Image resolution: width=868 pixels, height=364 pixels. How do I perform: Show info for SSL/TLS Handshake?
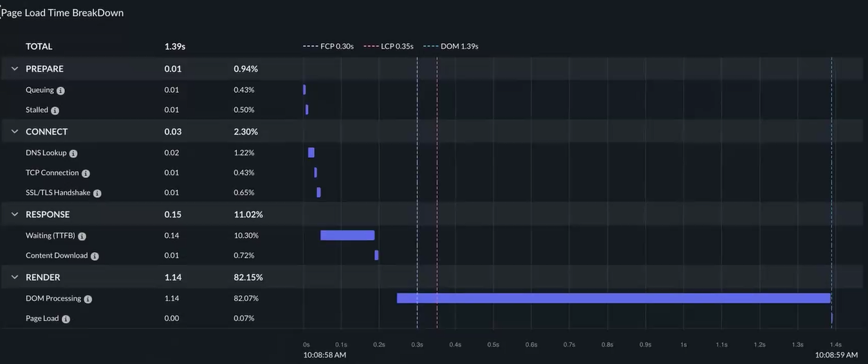(97, 193)
